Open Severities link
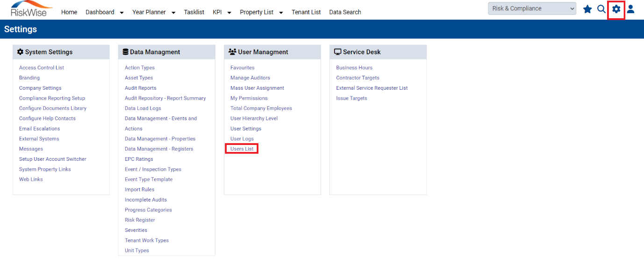This screenshot has width=644, height=260. tap(136, 231)
